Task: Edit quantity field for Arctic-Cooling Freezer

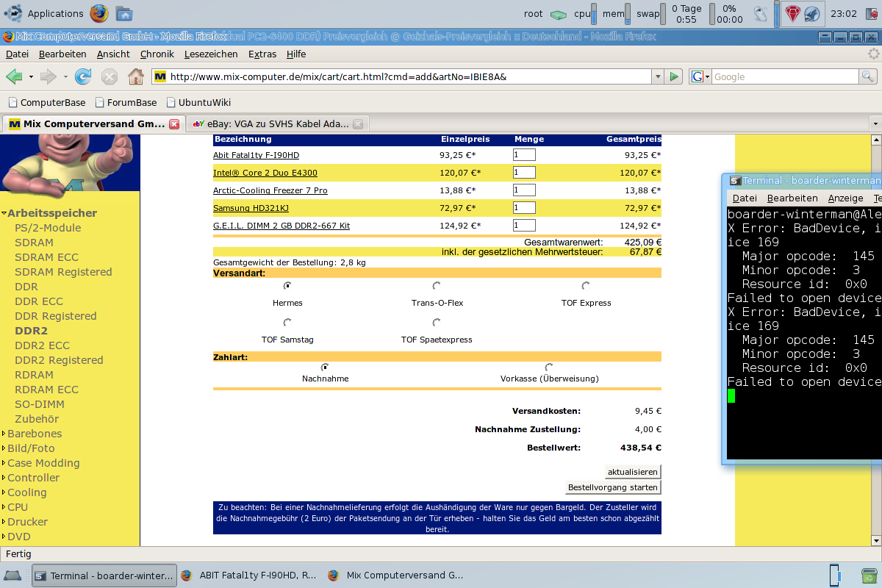Action: [x=524, y=190]
